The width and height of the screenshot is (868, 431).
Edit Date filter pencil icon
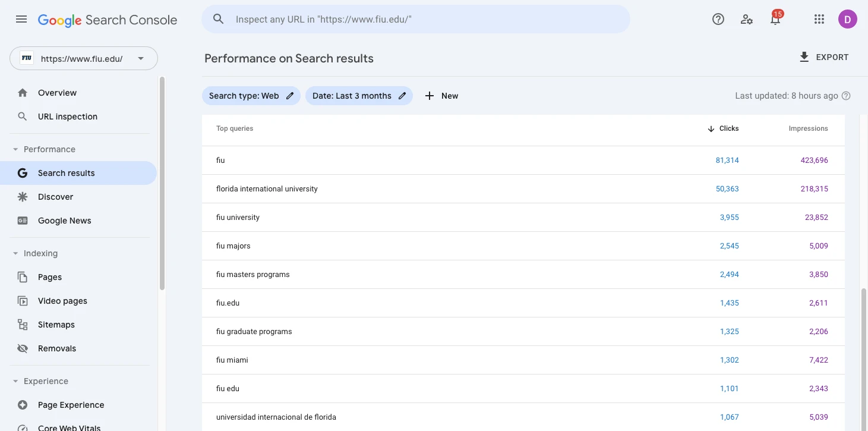point(402,96)
